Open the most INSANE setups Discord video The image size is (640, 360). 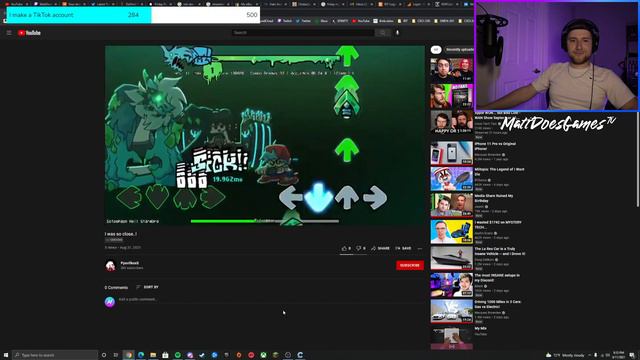(451, 284)
